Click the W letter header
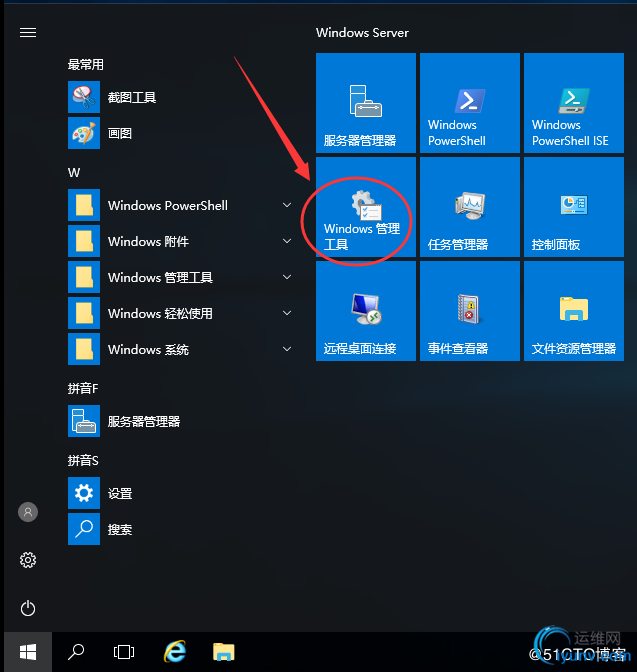Screen dimensions: 637x672 tap(74, 173)
